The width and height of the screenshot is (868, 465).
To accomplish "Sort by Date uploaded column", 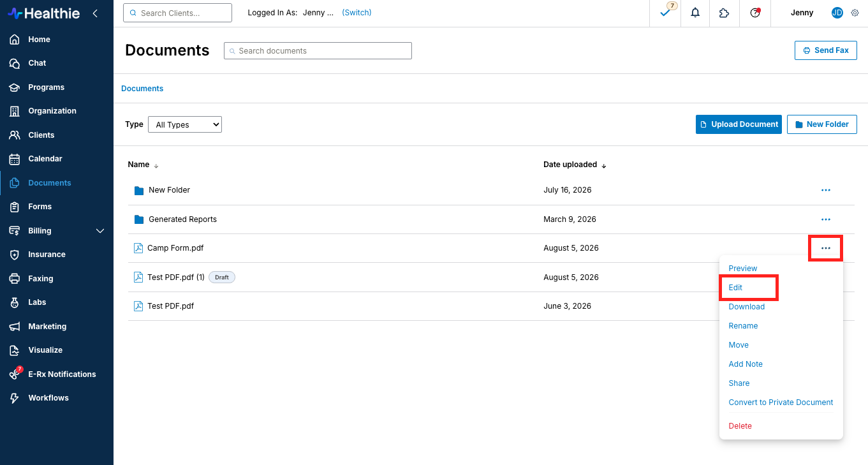I will (x=575, y=165).
